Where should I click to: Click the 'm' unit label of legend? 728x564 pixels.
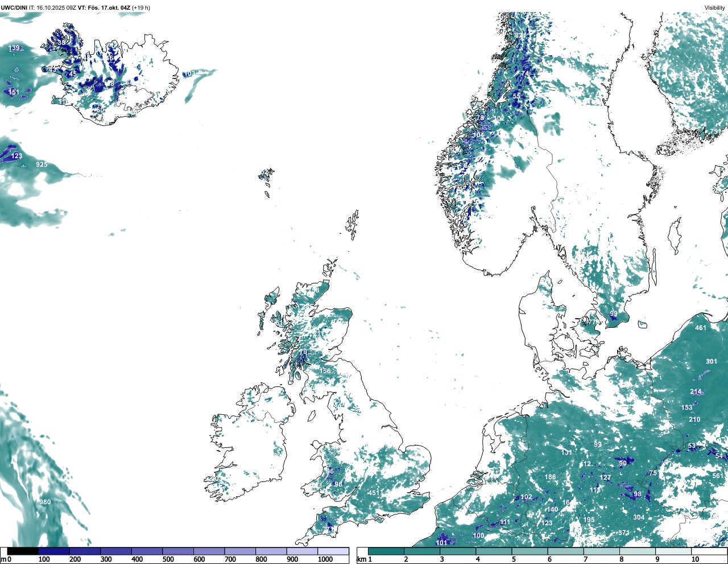[x=3, y=559]
